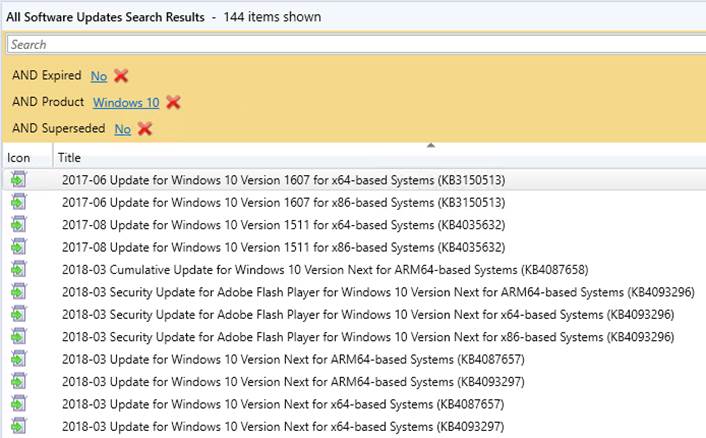Screen dimensions: 706x438
Task: Collapse criteria with the small up arrow
Action: [x=430, y=145]
